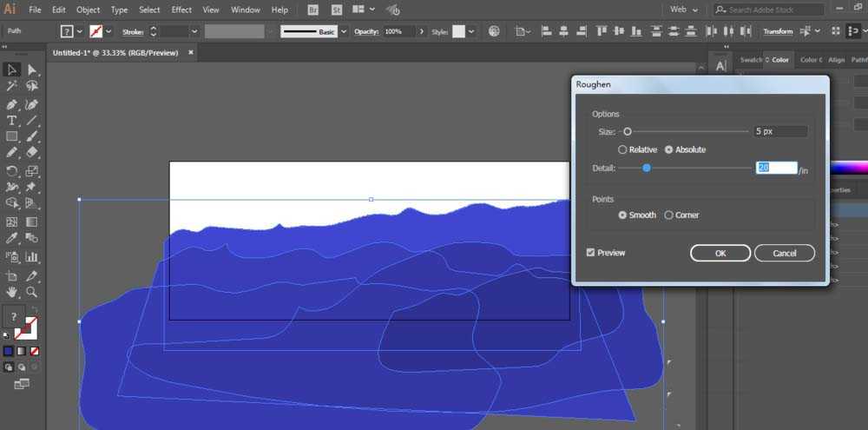Cancel the Roughen dialog
Image resolution: width=868 pixels, height=430 pixels.
click(784, 253)
